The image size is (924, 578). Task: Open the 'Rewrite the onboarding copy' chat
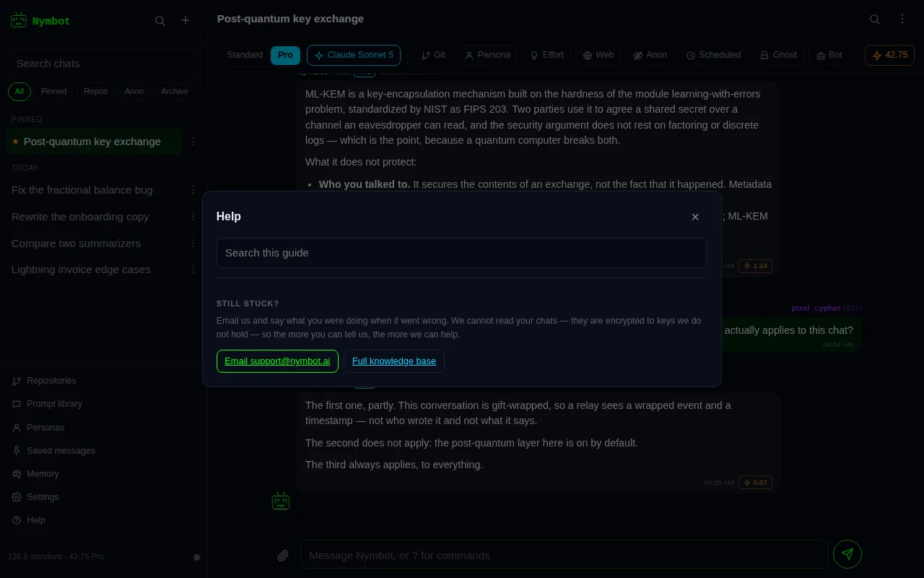pyautogui.click(x=94, y=217)
